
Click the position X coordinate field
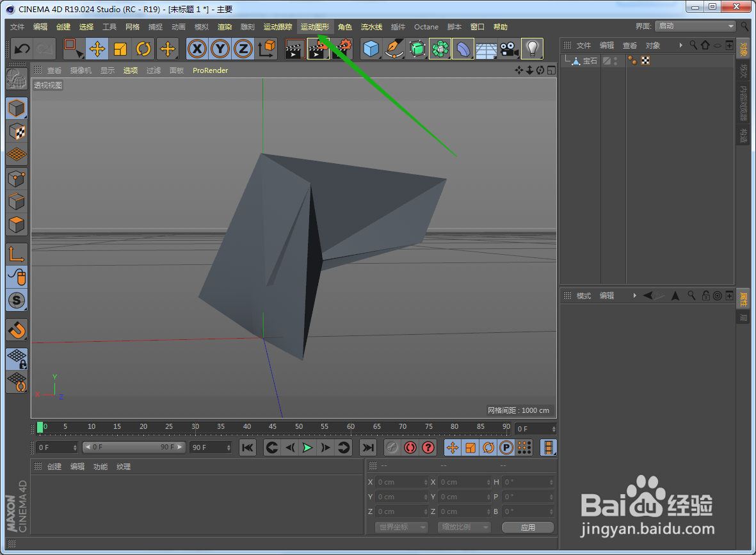[x=401, y=482]
